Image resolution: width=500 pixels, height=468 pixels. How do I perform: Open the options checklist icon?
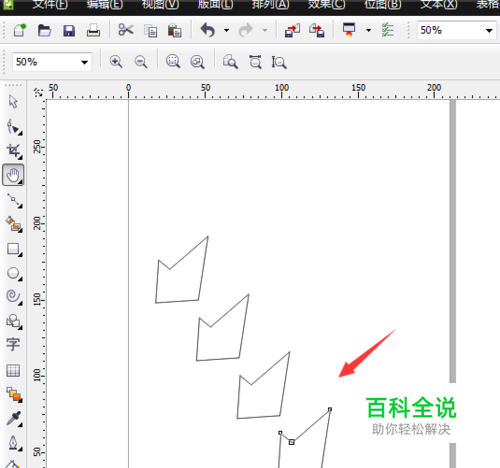(388, 30)
